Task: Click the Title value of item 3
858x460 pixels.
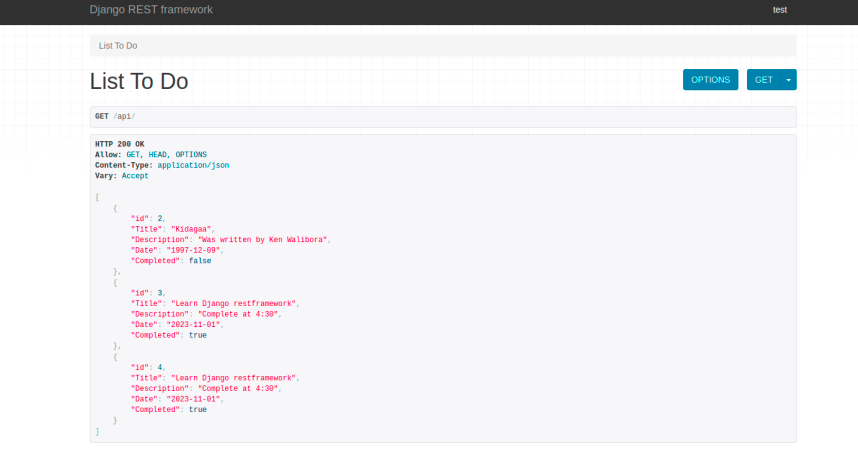Action: point(234,303)
